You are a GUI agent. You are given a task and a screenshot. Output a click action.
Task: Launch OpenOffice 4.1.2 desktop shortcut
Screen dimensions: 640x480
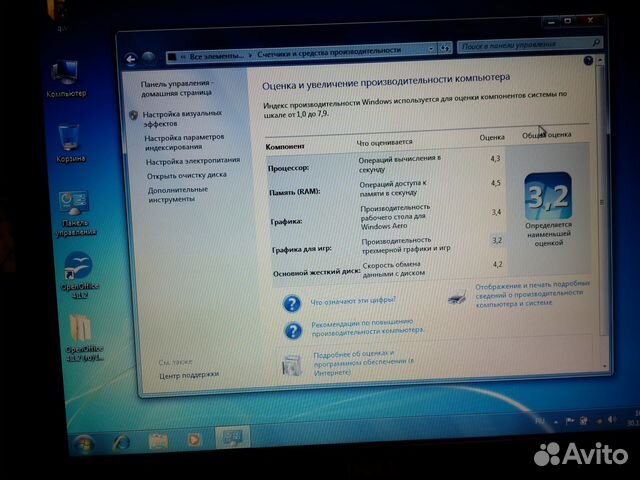pos(79,276)
